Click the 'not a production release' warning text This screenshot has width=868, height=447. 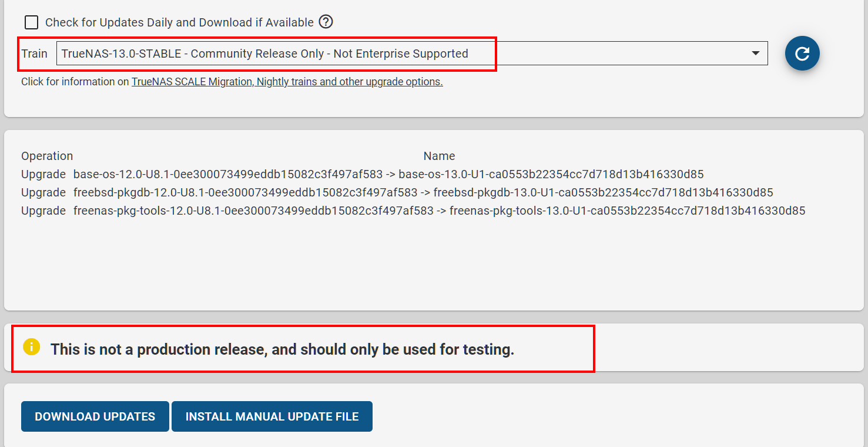282,349
